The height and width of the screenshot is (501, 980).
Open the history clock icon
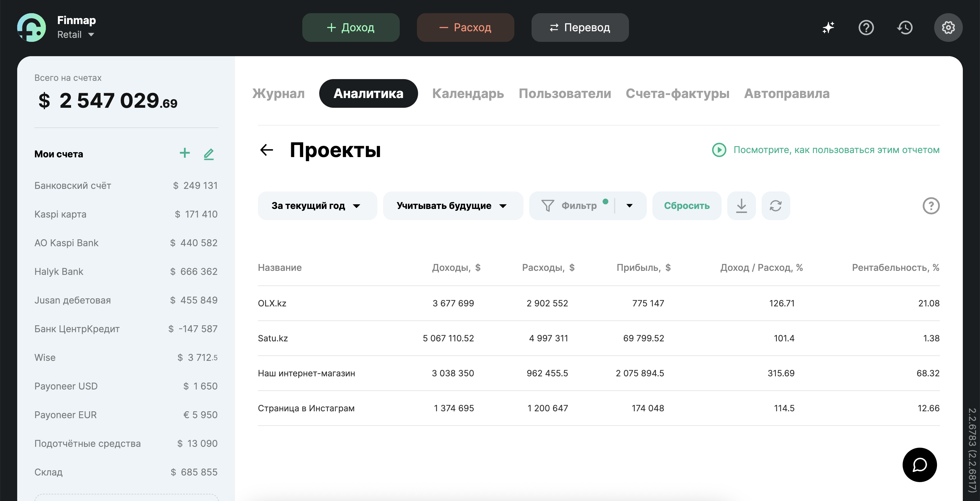[x=905, y=28]
